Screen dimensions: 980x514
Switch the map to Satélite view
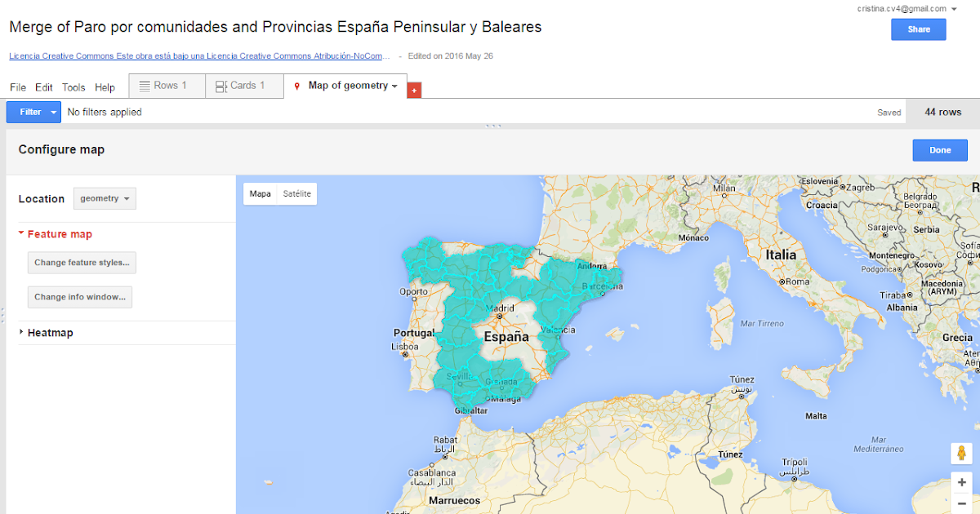(x=296, y=193)
